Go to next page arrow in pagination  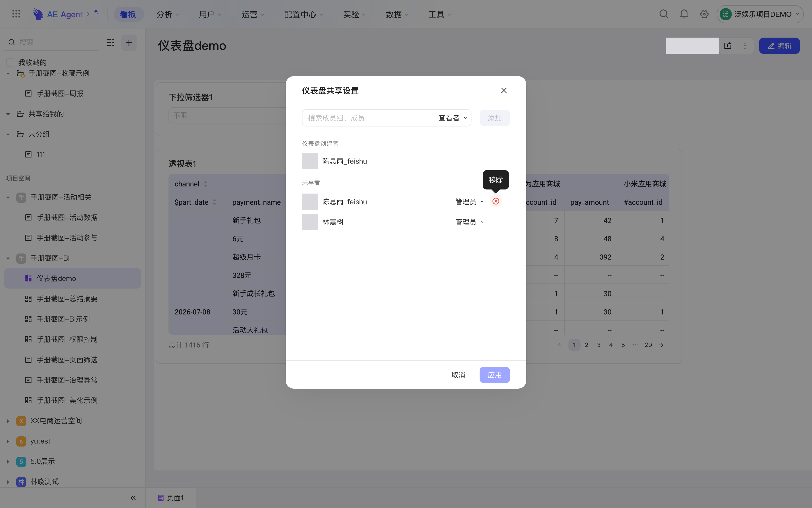pyautogui.click(x=661, y=345)
